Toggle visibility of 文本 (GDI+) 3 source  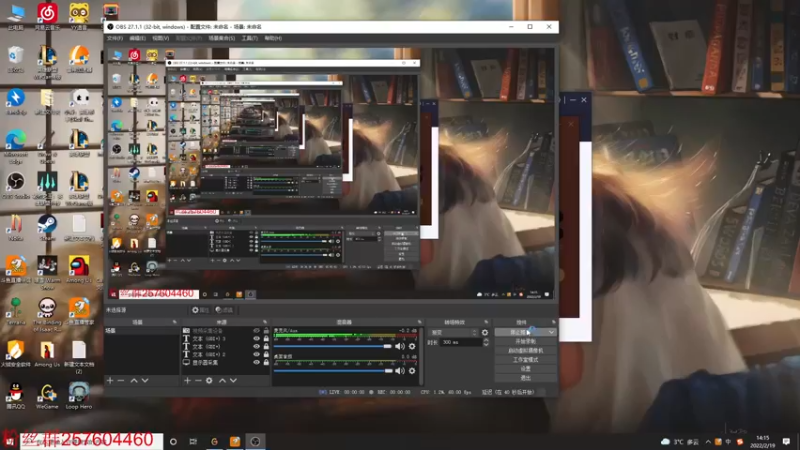pyautogui.click(x=256, y=339)
